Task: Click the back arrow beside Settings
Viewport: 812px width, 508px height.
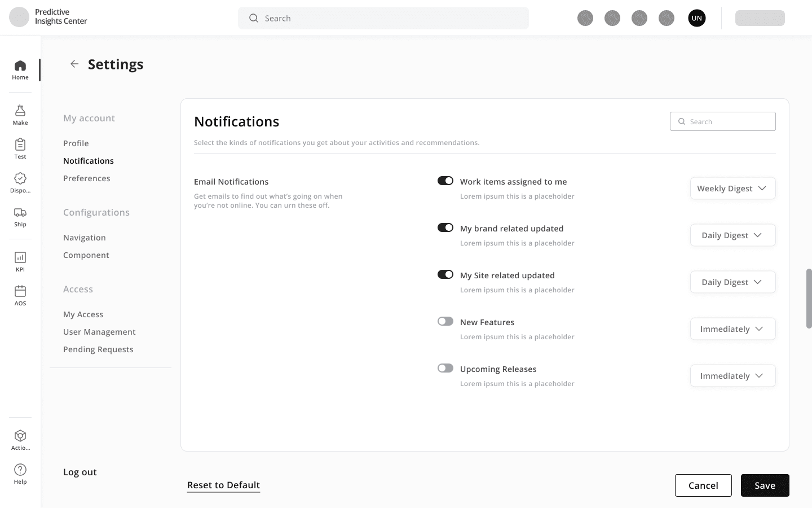Action: pos(74,64)
